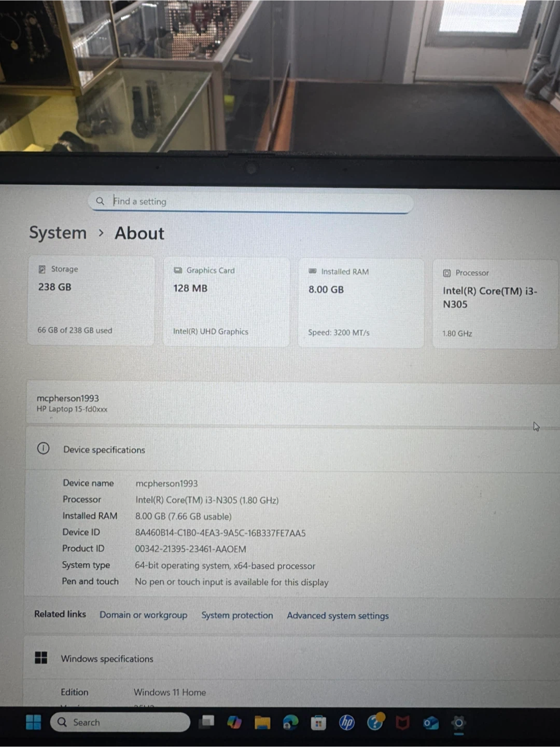Open Task View from the taskbar

[207, 722]
